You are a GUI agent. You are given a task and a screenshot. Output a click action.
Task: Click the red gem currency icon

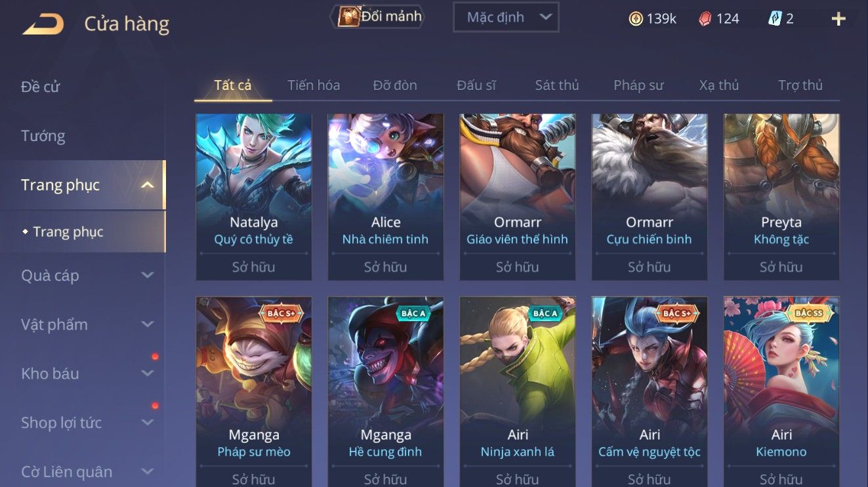705,18
